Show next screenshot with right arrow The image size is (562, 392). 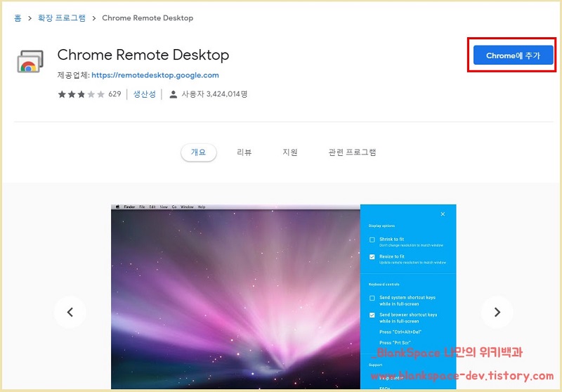point(497,312)
